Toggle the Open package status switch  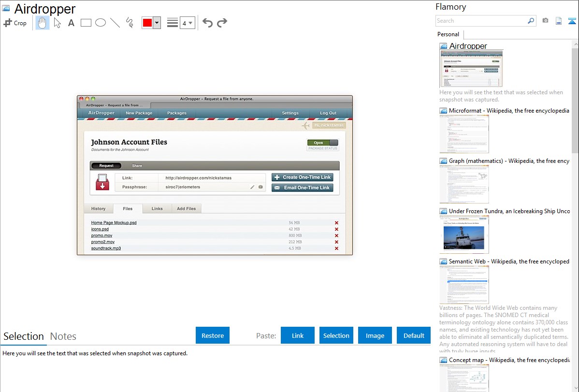(322, 143)
